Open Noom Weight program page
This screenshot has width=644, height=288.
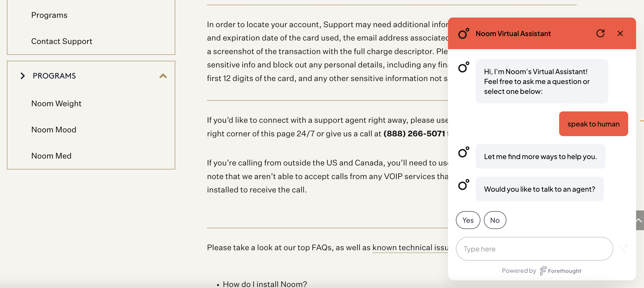coord(56,103)
